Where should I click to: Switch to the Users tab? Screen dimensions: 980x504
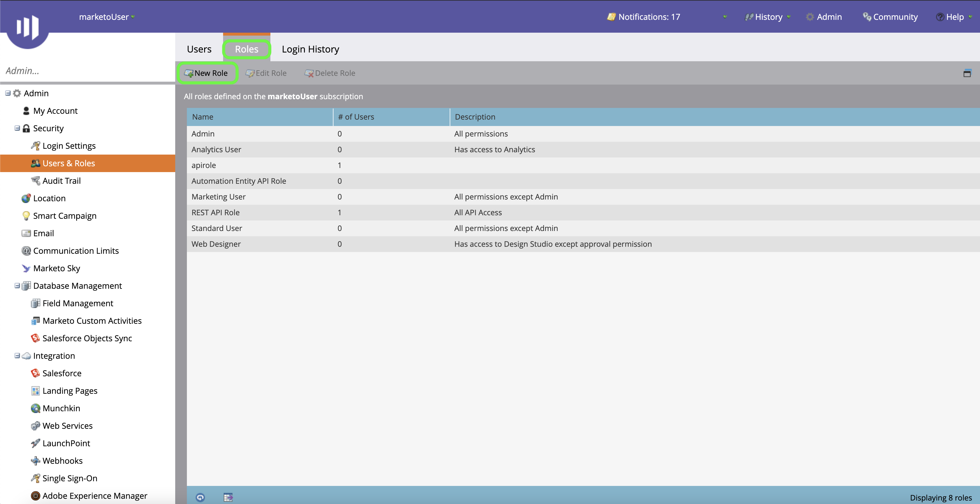(199, 49)
